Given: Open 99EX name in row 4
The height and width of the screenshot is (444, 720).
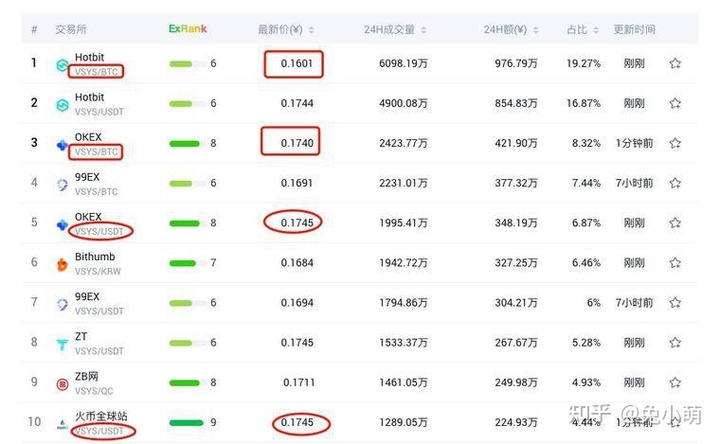Looking at the screenshot, I should tap(87, 177).
